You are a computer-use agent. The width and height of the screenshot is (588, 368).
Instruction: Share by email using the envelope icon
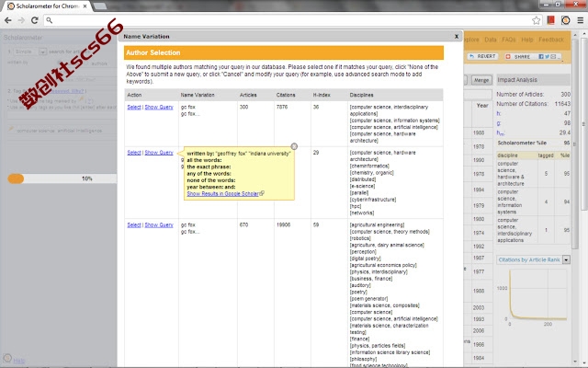[553, 56]
